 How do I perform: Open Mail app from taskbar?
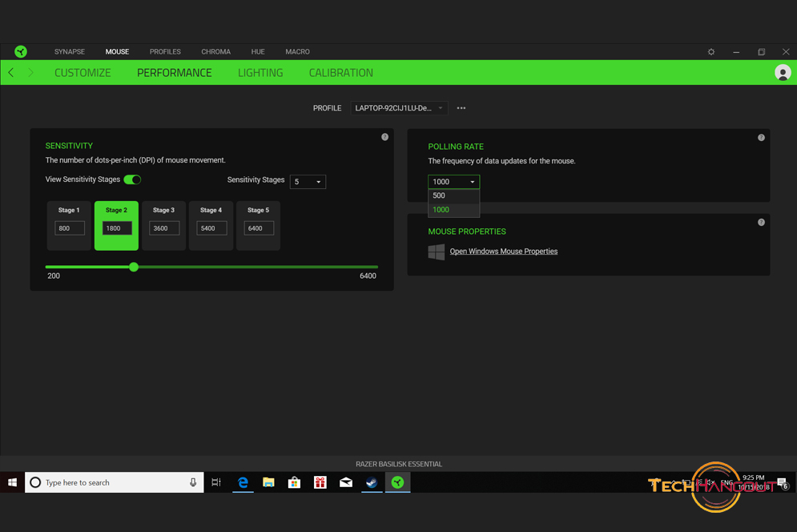[x=346, y=482]
